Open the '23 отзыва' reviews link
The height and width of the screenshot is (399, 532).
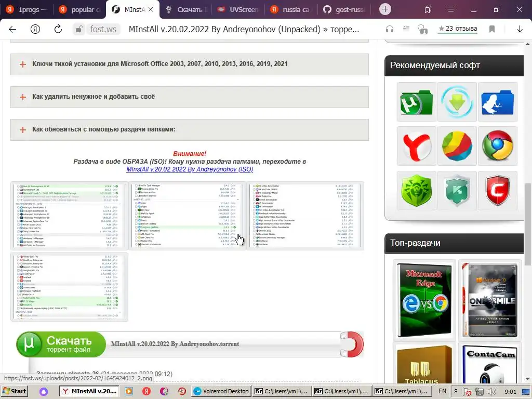click(457, 29)
